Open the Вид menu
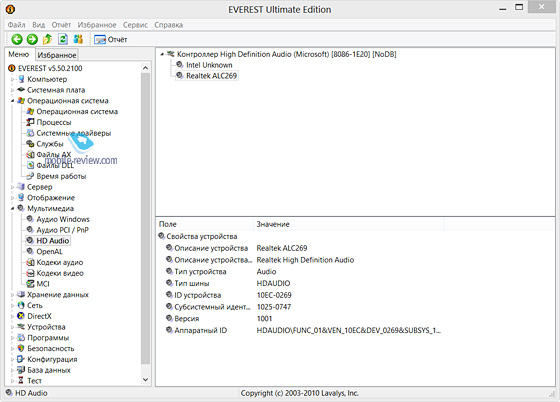Screen dimensions: 560x402 click(39, 25)
